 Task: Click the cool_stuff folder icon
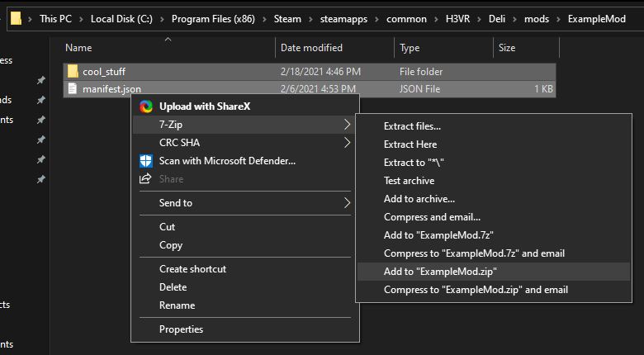click(x=73, y=72)
